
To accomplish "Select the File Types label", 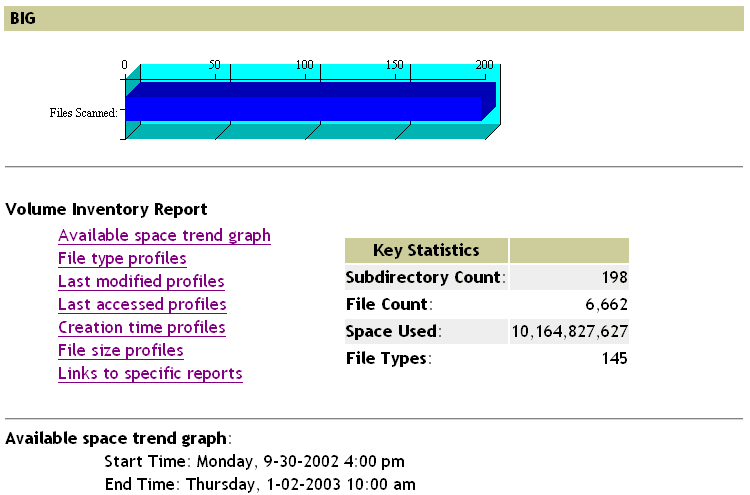I will tap(388, 359).
